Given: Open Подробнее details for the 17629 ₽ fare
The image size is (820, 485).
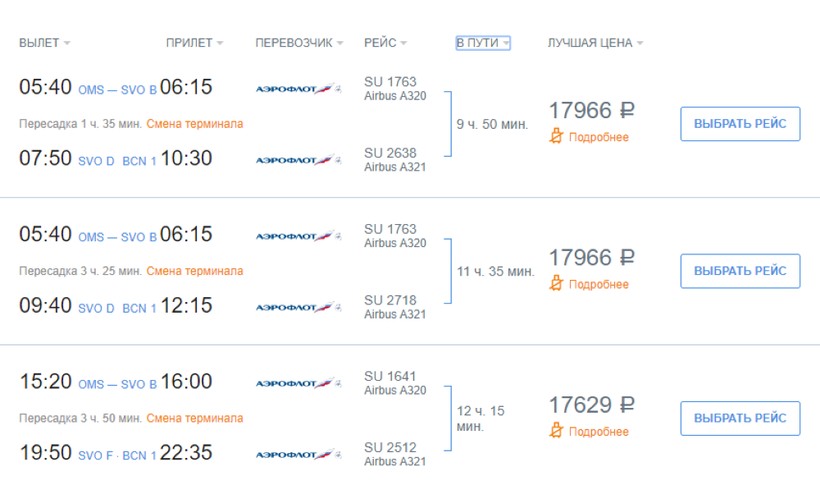Looking at the screenshot, I should click(x=599, y=431).
